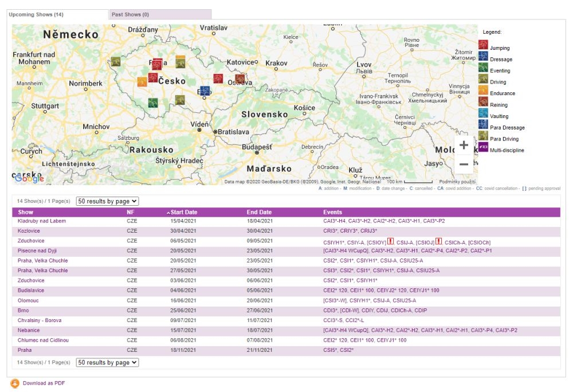The image size is (573, 392).
Task: Open the Brno show link
Action: pos(23,310)
